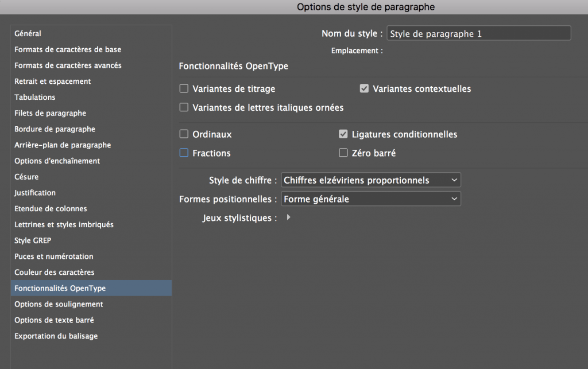The width and height of the screenshot is (588, 369).
Task: Switch to the Tabulations section
Action: tap(35, 98)
